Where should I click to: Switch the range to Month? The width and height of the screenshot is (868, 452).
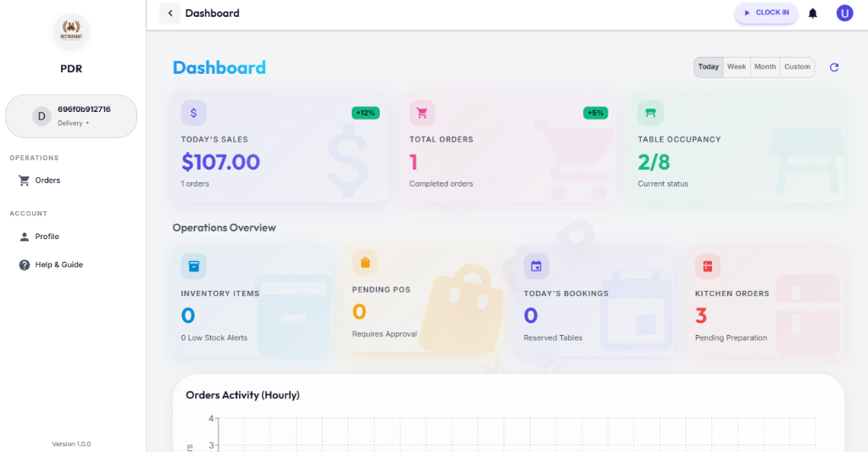click(x=765, y=67)
